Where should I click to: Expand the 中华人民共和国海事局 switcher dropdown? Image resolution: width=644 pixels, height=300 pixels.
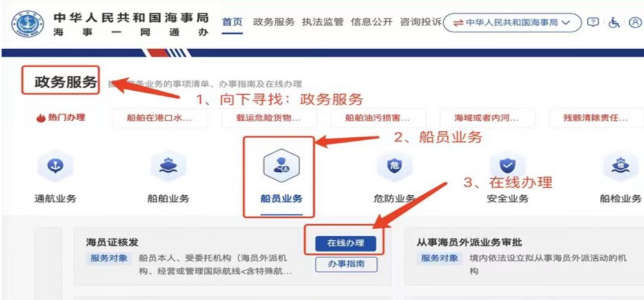point(512,23)
